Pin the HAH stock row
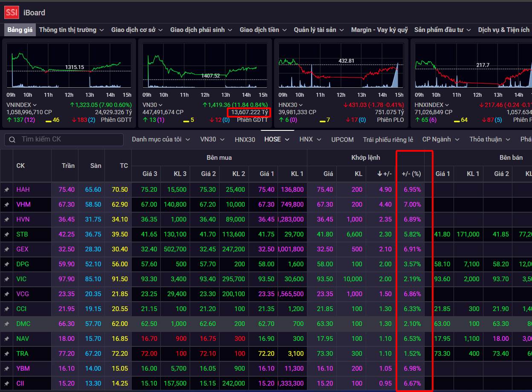 6,190
